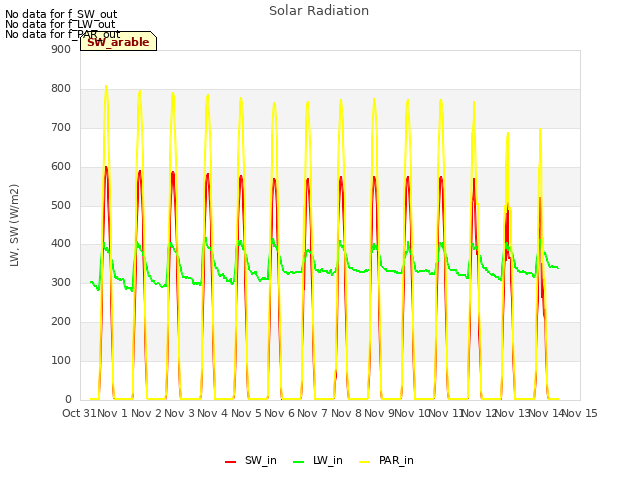Viewport: 640px width, 480px height.
Task: Click the 'No data for f_SW_out' message
Action: [x=61, y=15]
